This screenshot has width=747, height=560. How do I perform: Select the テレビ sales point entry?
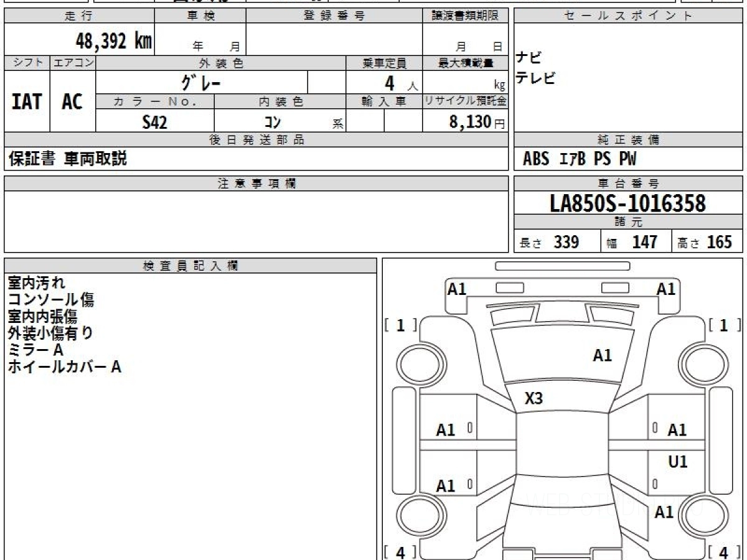[535, 78]
